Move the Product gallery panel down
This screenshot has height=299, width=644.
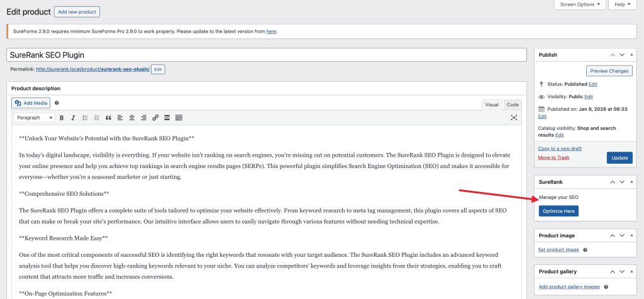622,271
